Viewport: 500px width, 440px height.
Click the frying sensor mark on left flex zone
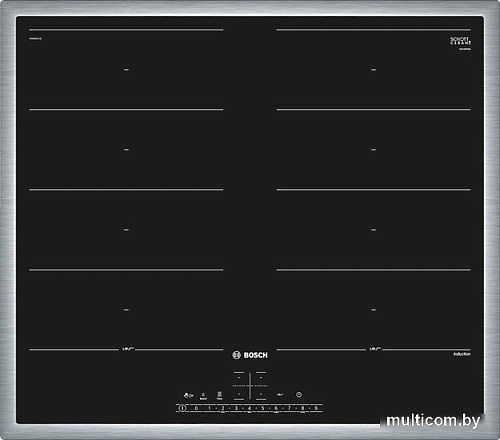(128, 349)
